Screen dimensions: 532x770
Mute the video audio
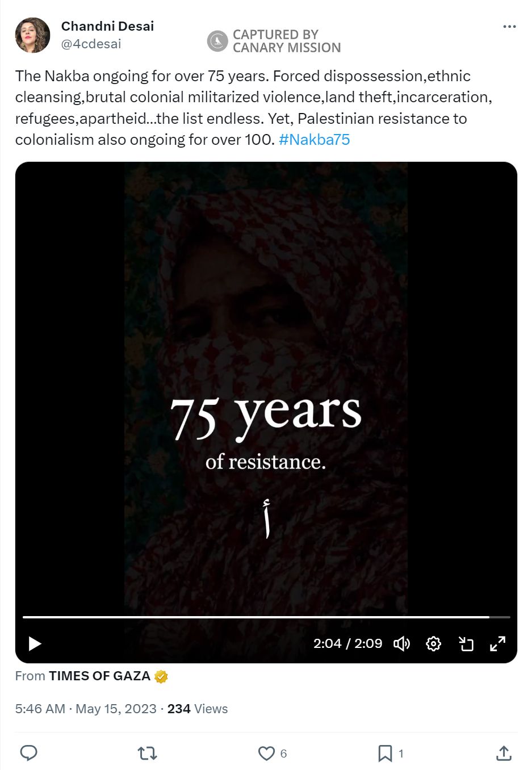[402, 643]
